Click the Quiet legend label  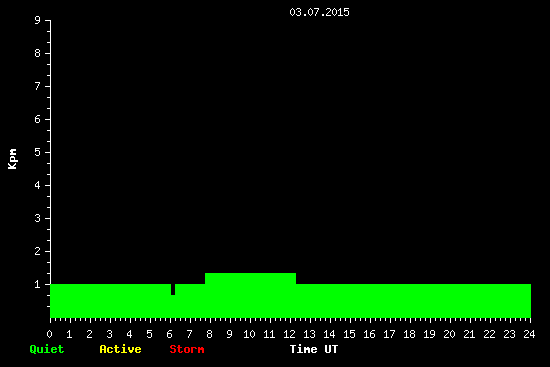(x=47, y=349)
